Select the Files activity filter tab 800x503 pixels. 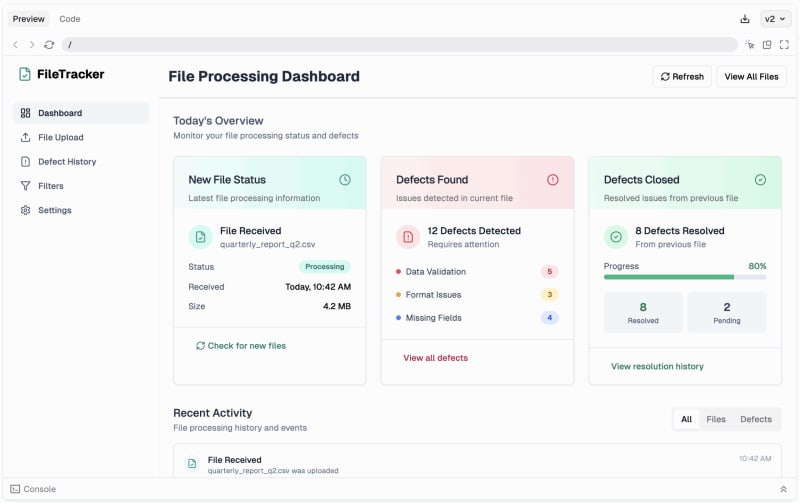tap(715, 419)
